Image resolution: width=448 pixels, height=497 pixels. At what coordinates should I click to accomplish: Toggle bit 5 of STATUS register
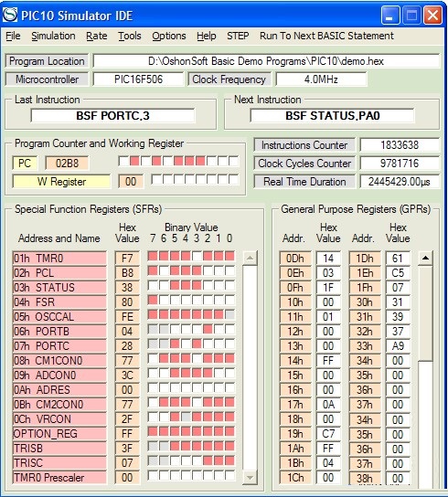175,285
